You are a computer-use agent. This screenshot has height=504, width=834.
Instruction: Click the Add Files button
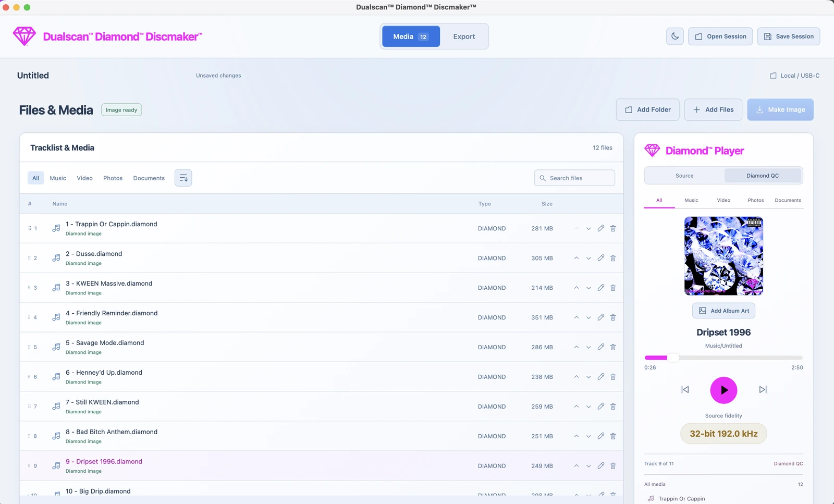point(713,110)
